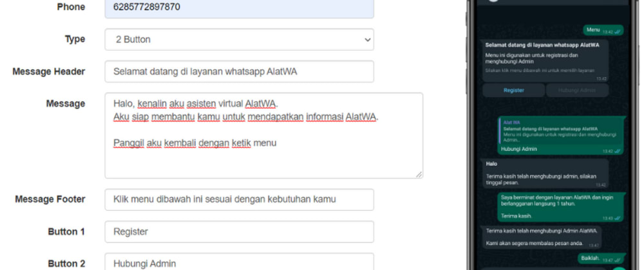The height and width of the screenshot is (270, 644).
Task: Tap the Register button in phone preview
Action: (514, 91)
